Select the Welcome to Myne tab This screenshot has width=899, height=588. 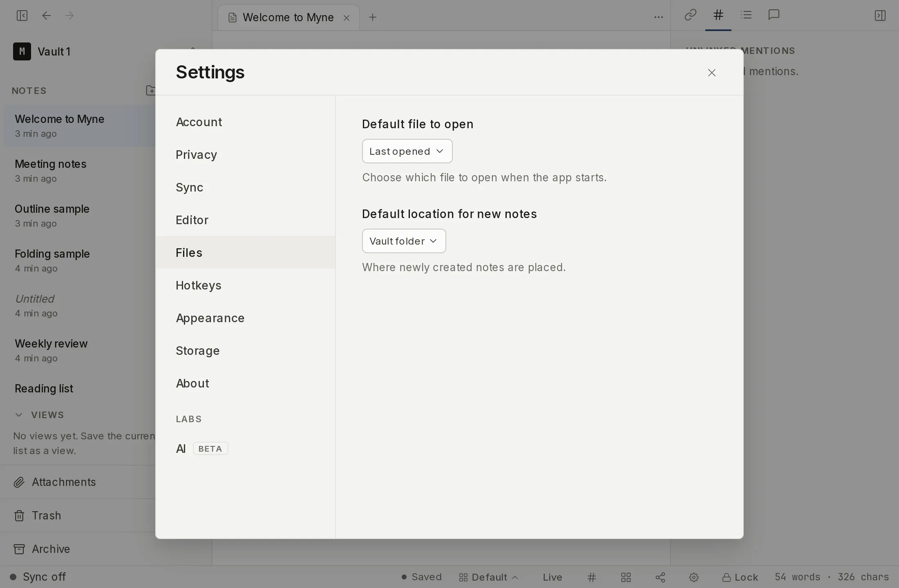click(288, 18)
